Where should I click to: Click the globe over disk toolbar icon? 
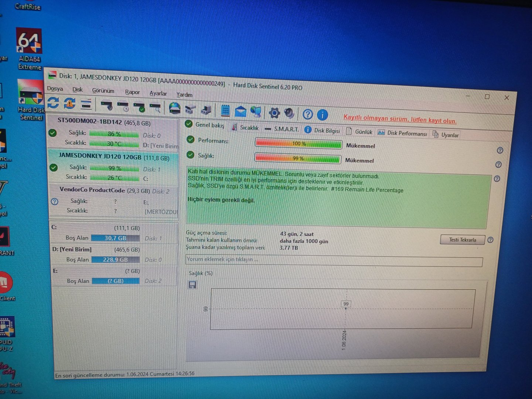tap(174, 109)
